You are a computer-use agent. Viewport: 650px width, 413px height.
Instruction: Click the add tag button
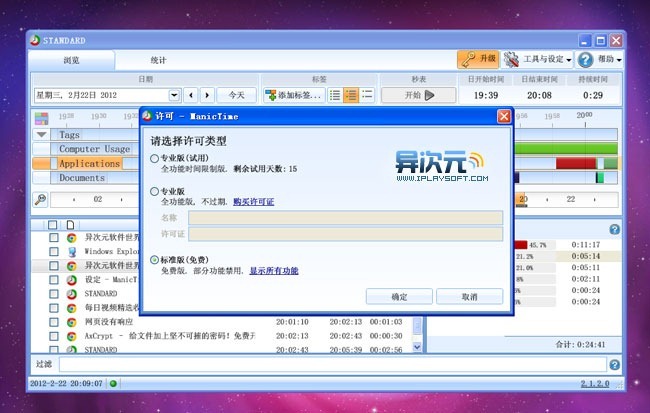coord(294,95)
